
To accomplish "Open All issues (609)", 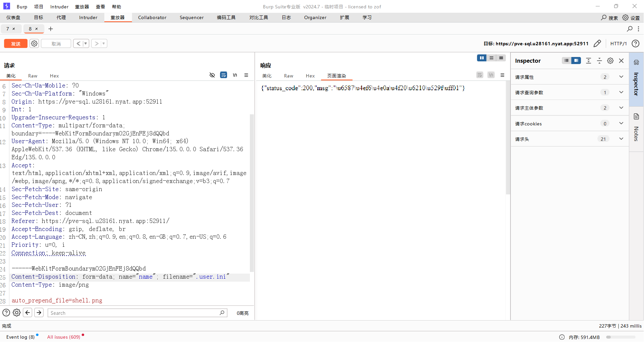I will coord(64,337).
